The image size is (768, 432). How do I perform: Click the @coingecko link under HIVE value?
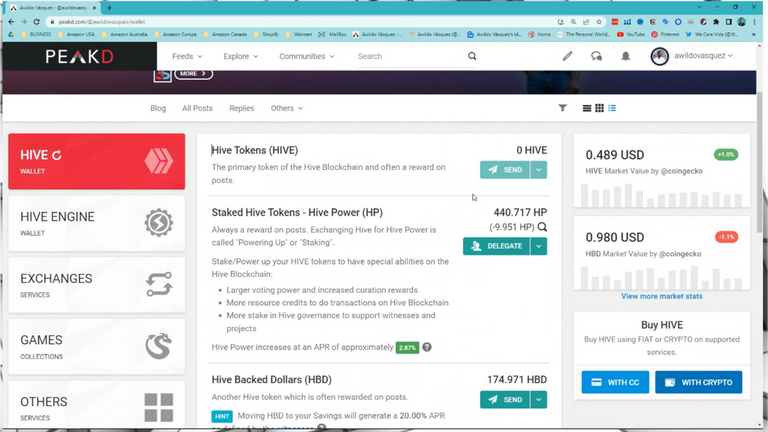coord(682,171)
